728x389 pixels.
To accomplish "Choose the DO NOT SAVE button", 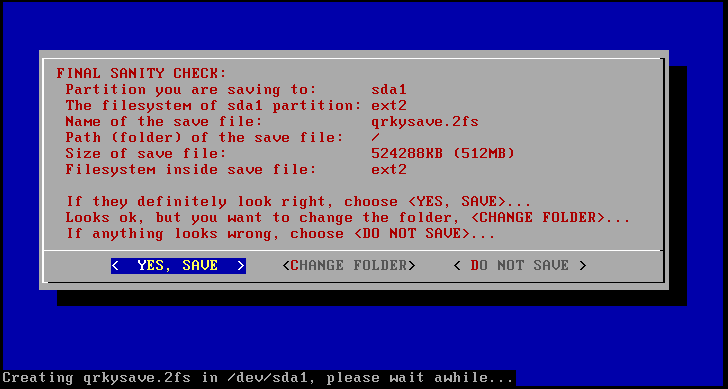I will coord(520,266).
